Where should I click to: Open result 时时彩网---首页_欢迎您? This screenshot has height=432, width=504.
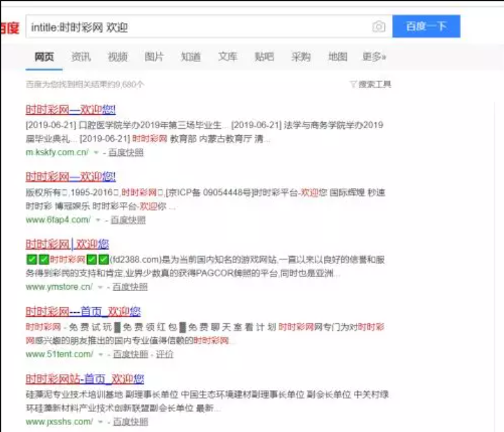click(83, 312)
